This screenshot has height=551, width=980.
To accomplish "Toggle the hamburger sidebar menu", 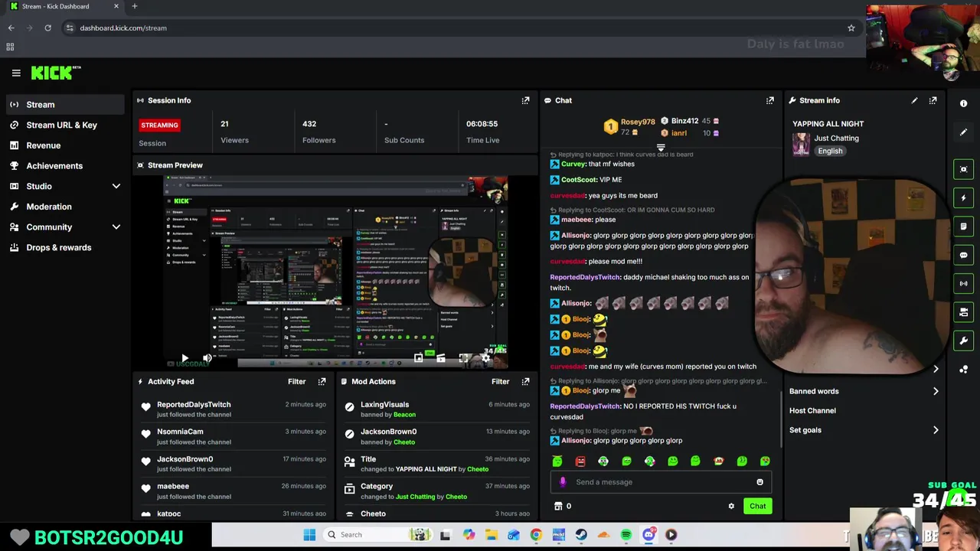I will (16, 73).
